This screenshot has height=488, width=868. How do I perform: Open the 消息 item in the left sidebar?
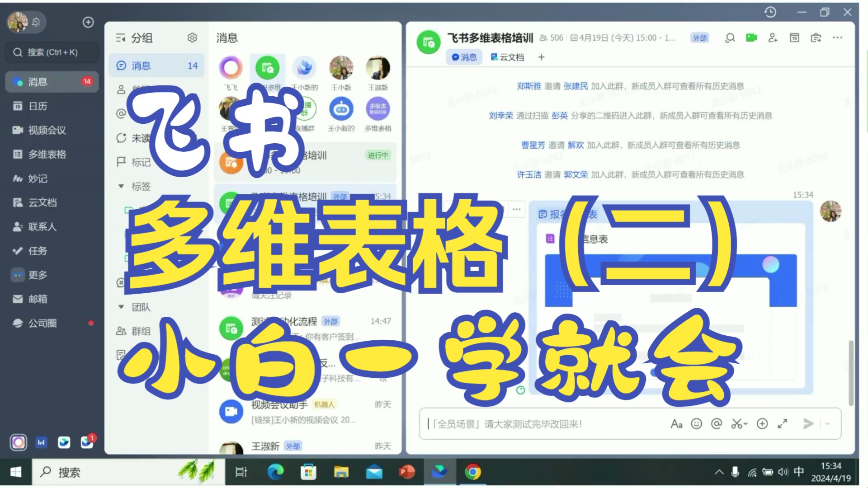[x=52, y=82]
